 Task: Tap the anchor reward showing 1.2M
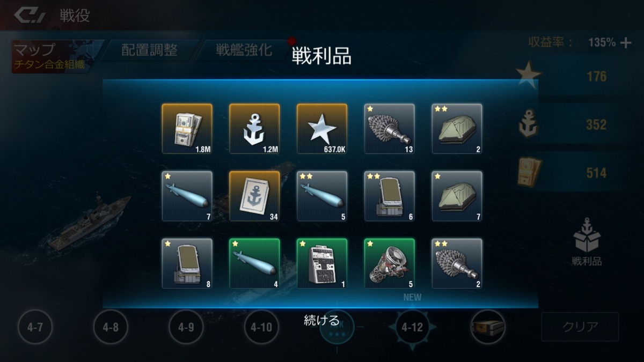255,129
